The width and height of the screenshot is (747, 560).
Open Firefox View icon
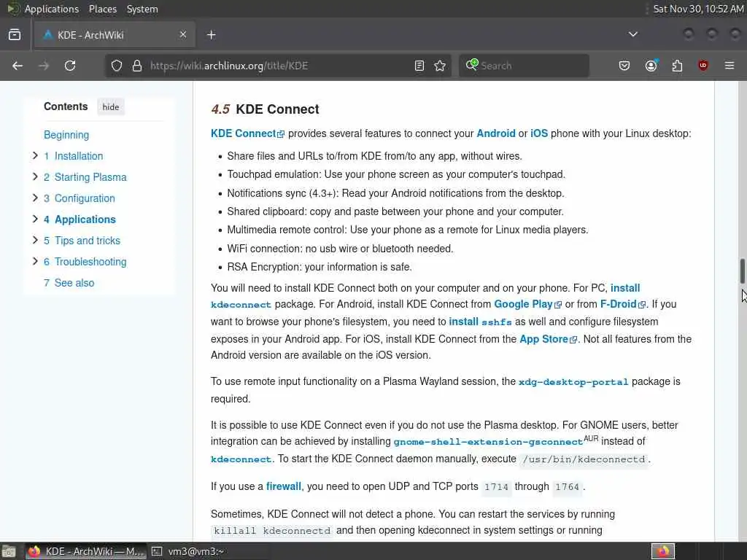(15, 35)
